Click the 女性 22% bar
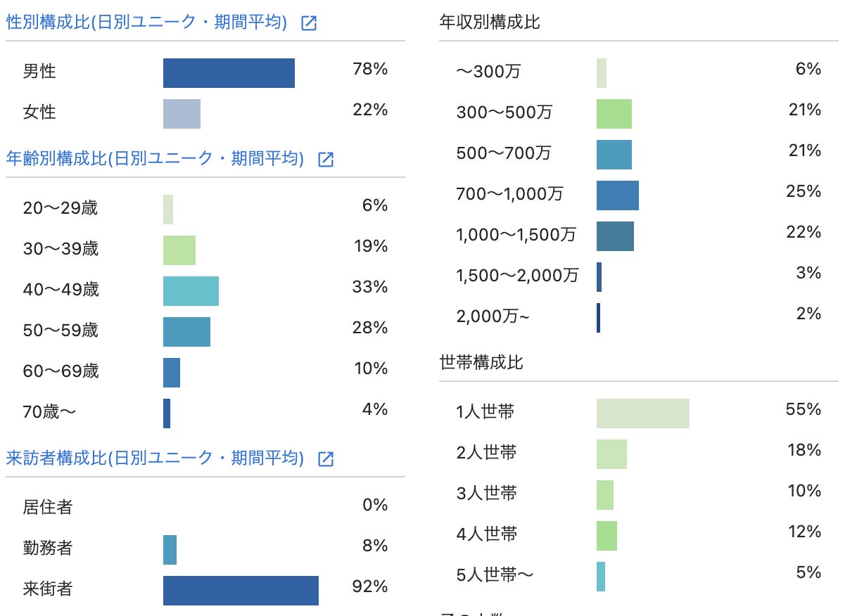 (x=182, y=114)
